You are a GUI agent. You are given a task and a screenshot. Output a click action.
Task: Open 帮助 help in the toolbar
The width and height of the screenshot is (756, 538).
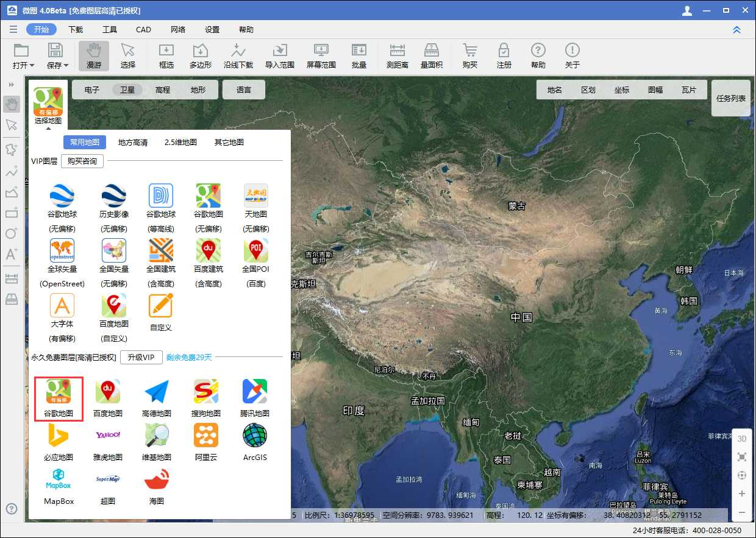(x=538, y=56)
